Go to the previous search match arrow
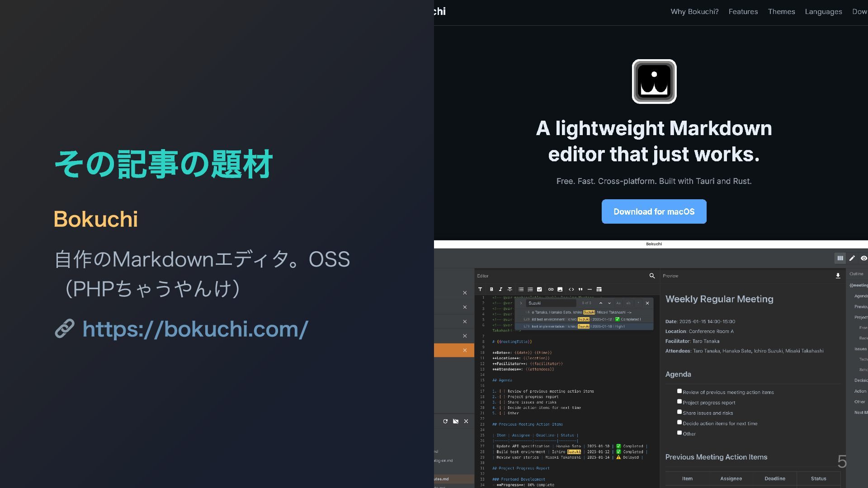Screen dimensions: 868x488 pyautogui.click(x=601, y=303)
